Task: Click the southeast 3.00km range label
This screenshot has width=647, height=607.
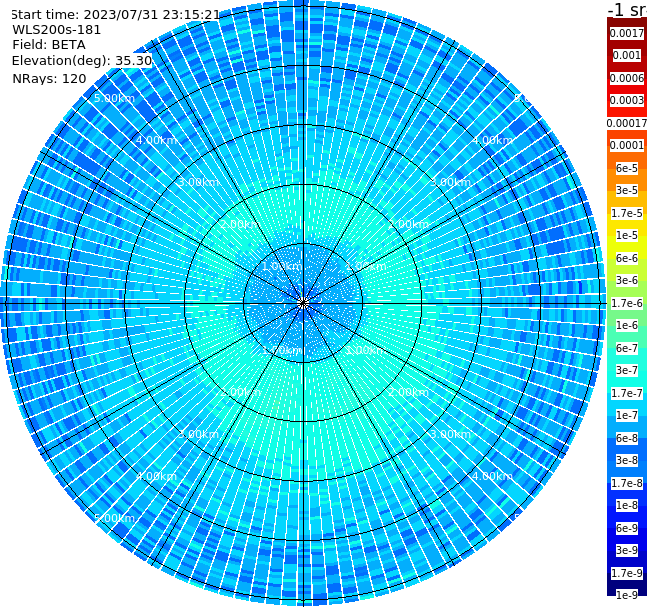Action: click(450, 434)
